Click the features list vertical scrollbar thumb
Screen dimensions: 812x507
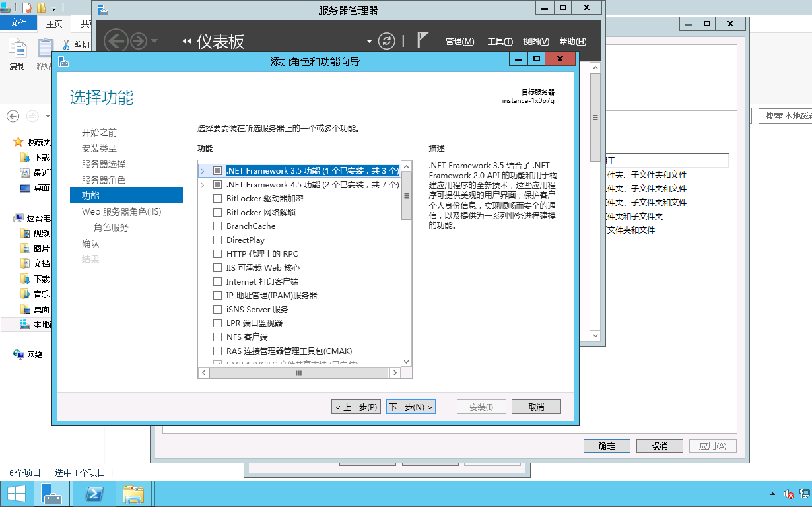tap(407, 195)
